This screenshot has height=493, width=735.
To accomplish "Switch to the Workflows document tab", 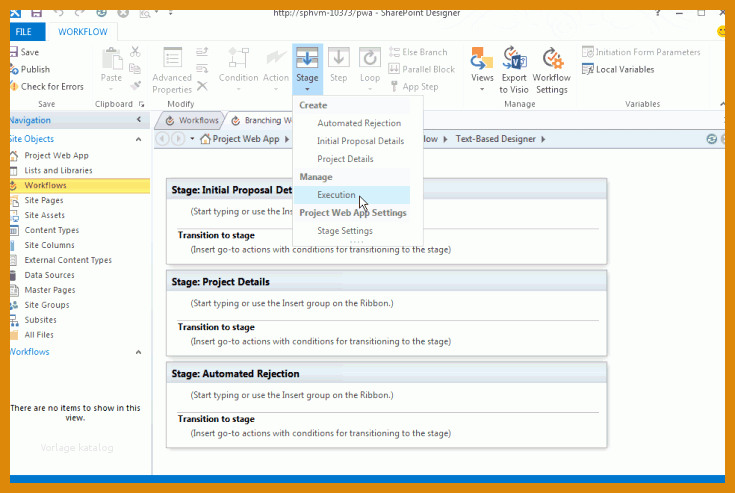I will pyautogui.click(x=191, y=120).
